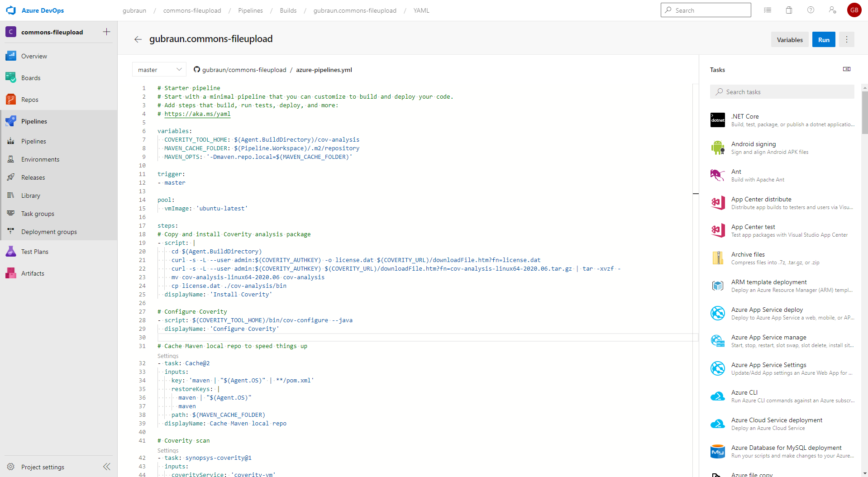Open the help question mark icon
868x477 pixels.
811,10
